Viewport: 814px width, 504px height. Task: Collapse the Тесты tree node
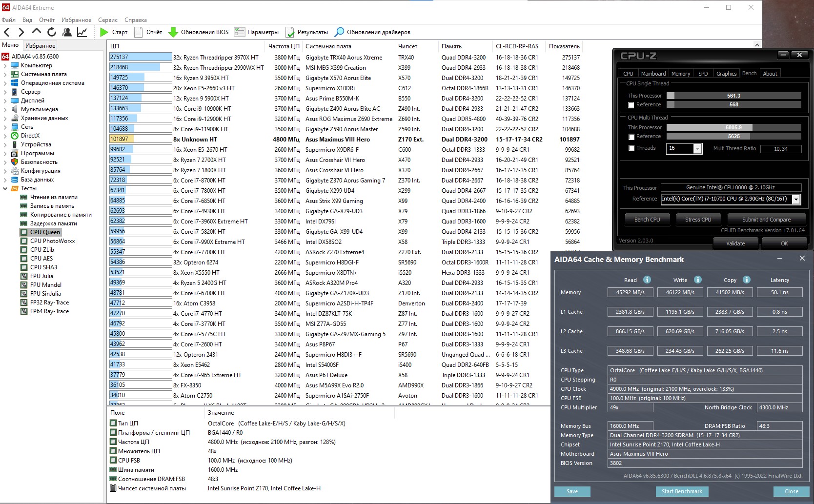coord(5,188)
